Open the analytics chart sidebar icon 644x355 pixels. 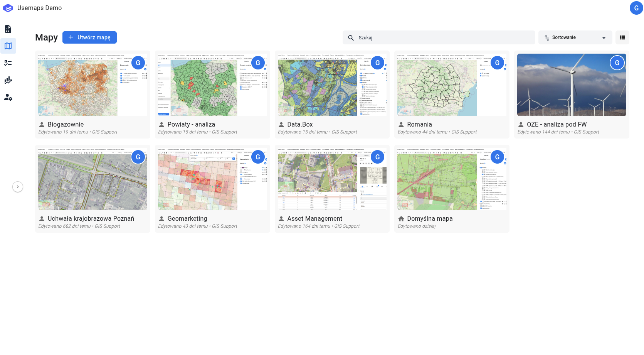pyautogui.click(x=8, y=80)
